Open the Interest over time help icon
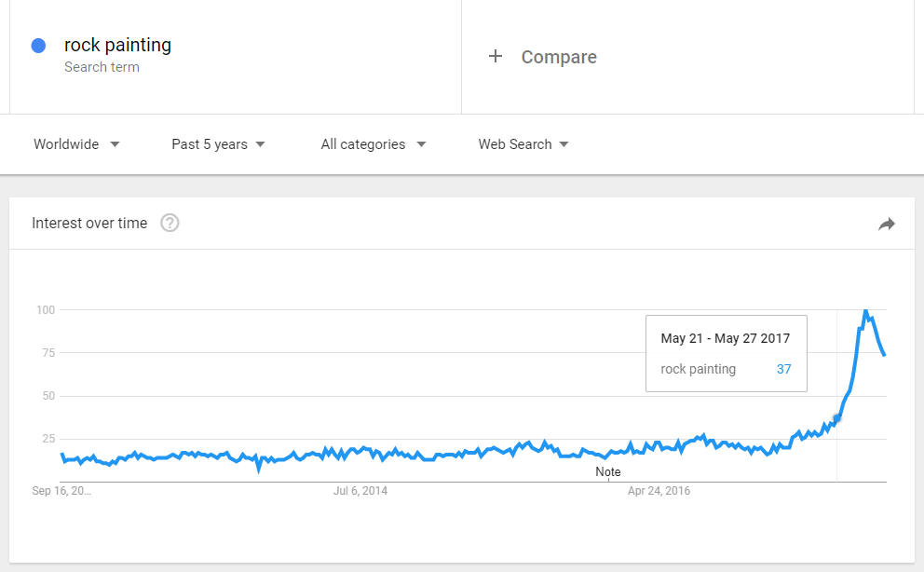 [170, 223]
